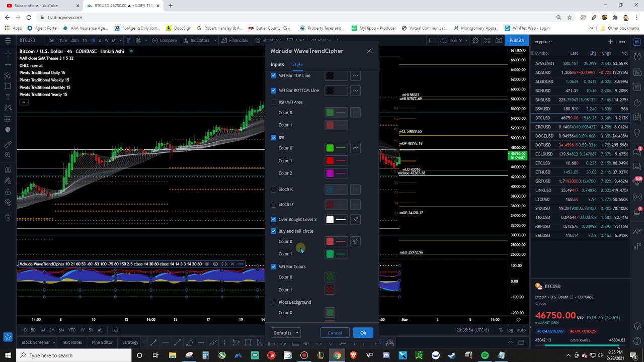Image resolution: width=644 pixels, height=362 pixels.
Task: Click the favorites star toolbar icon
Action: coord(8,337)
